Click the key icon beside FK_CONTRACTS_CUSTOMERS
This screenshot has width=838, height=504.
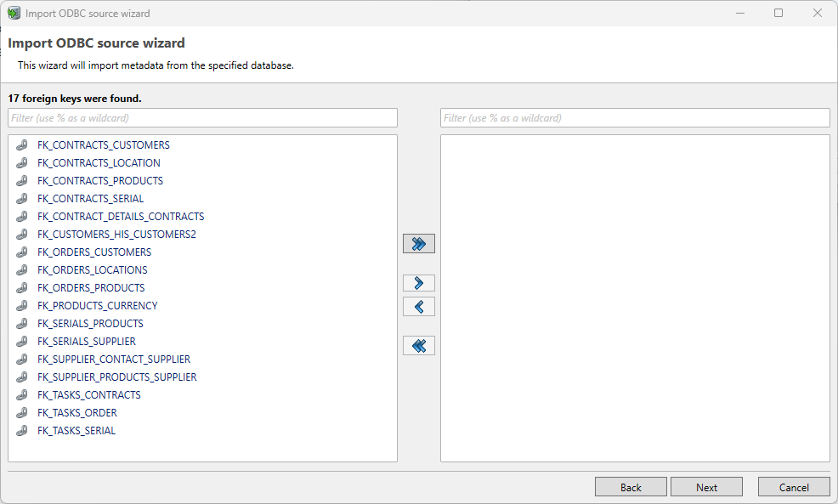coord(21,144)
